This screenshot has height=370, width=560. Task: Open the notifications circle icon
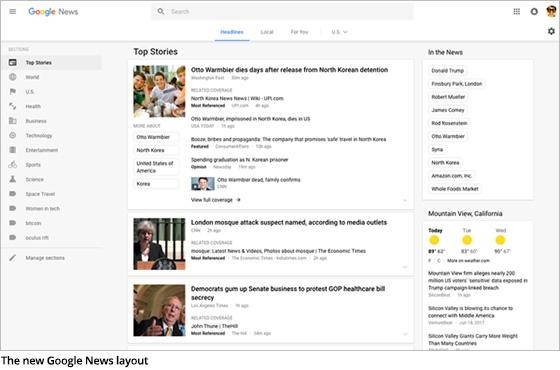(x=534, y=11)
